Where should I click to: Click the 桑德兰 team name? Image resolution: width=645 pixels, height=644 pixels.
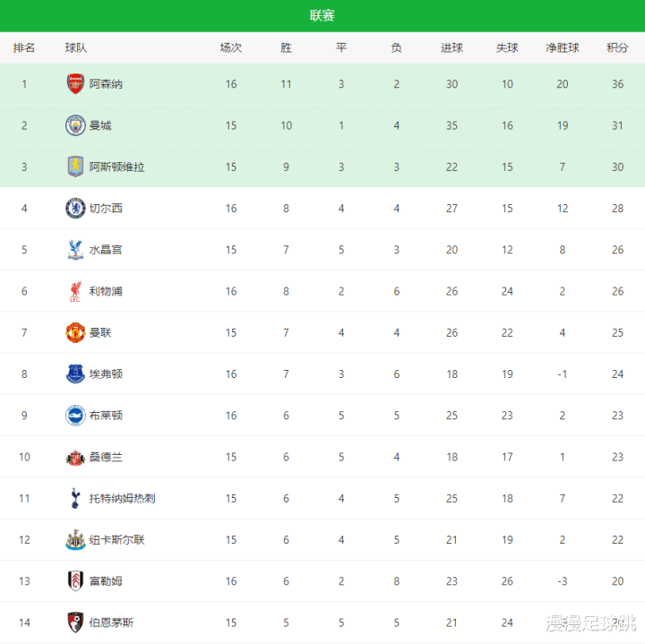tap(106, 457)
